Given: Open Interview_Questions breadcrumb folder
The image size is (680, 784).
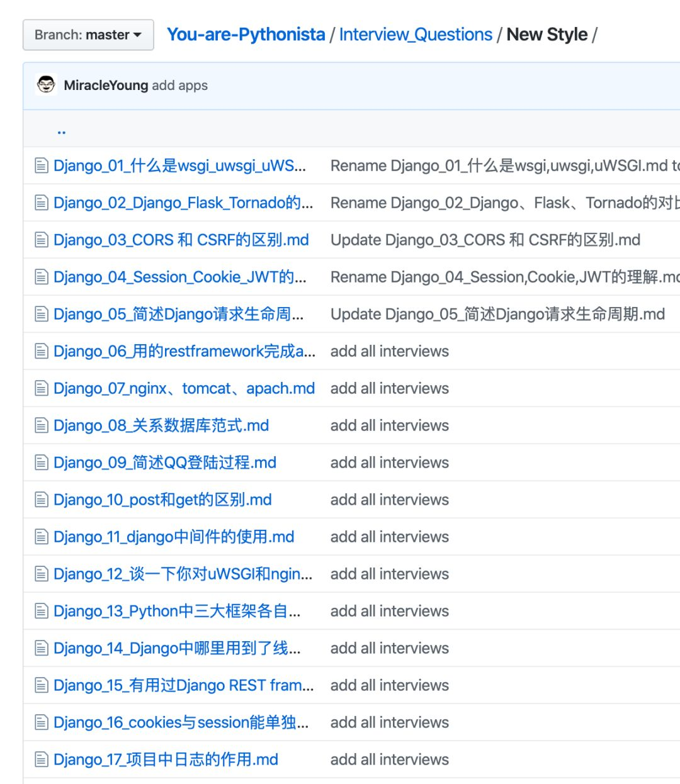Looking at the screenshot, I should tap(416, 35).
